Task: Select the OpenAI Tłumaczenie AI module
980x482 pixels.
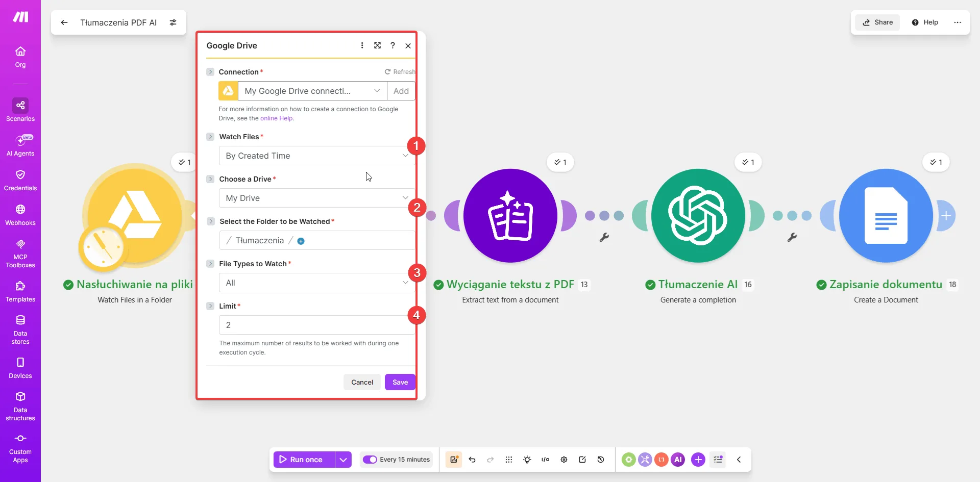Action: [698, 215]
